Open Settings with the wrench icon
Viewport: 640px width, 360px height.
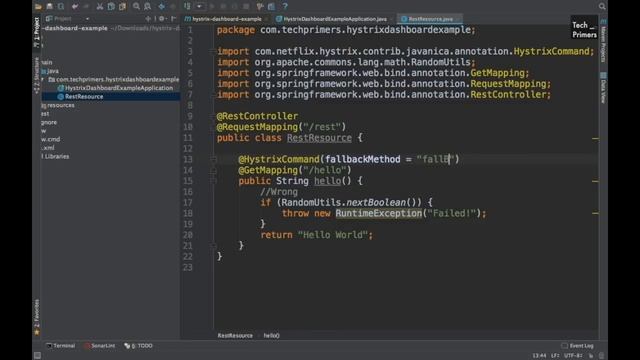260,6
